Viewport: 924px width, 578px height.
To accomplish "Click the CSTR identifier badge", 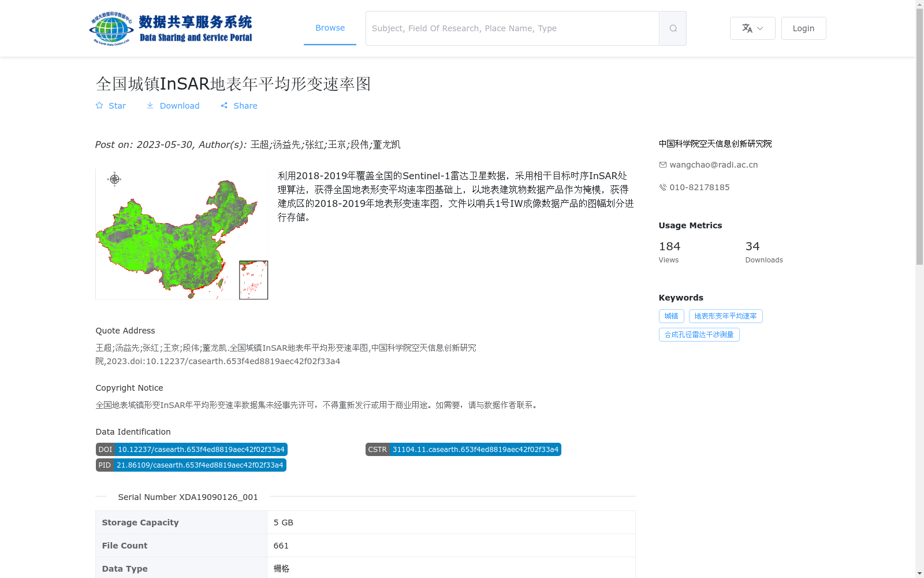I will [x=463, y=450].
